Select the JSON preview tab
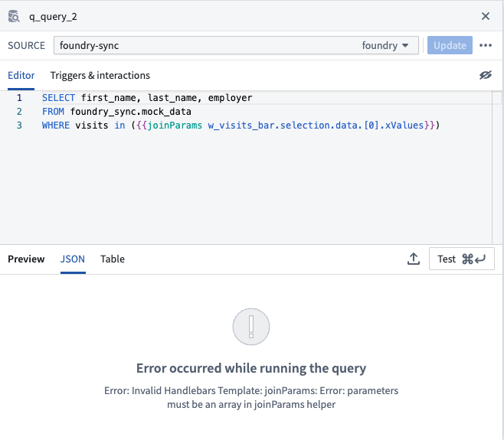Image resolution: width=504 pixels, height=440 pixels. [x=73, y=259]
